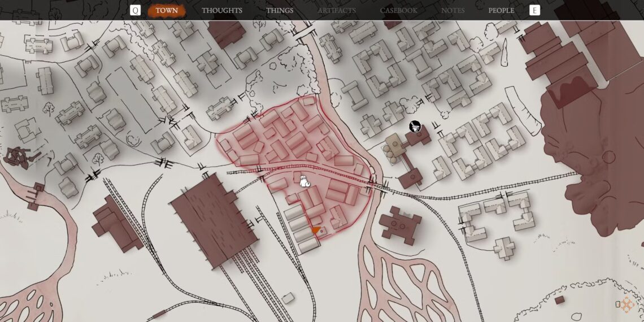644x322 pixels.
Task: Click the white character marker on map
Action: point(305,181)
